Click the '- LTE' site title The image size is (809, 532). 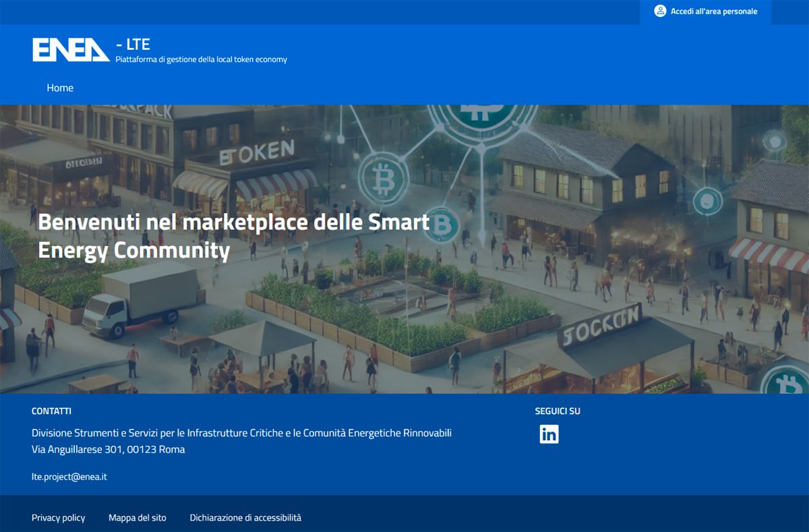tap(133, 45)
